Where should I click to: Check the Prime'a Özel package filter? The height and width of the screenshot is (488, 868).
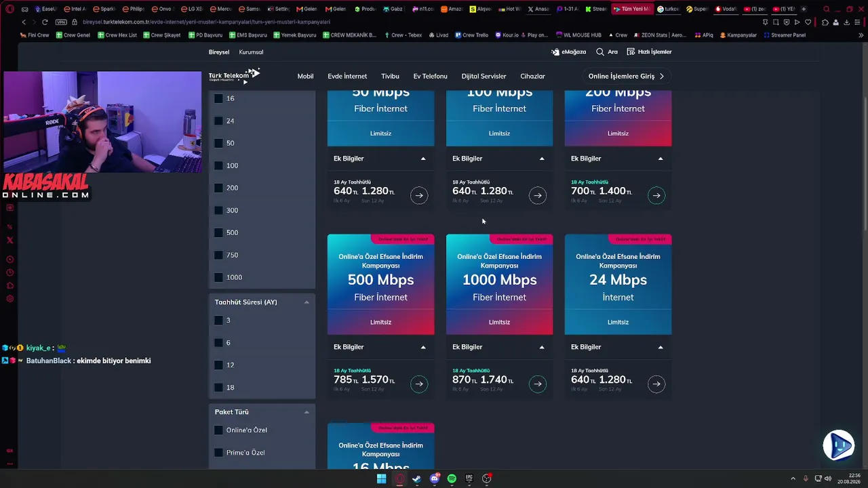(x=218, y=452)
